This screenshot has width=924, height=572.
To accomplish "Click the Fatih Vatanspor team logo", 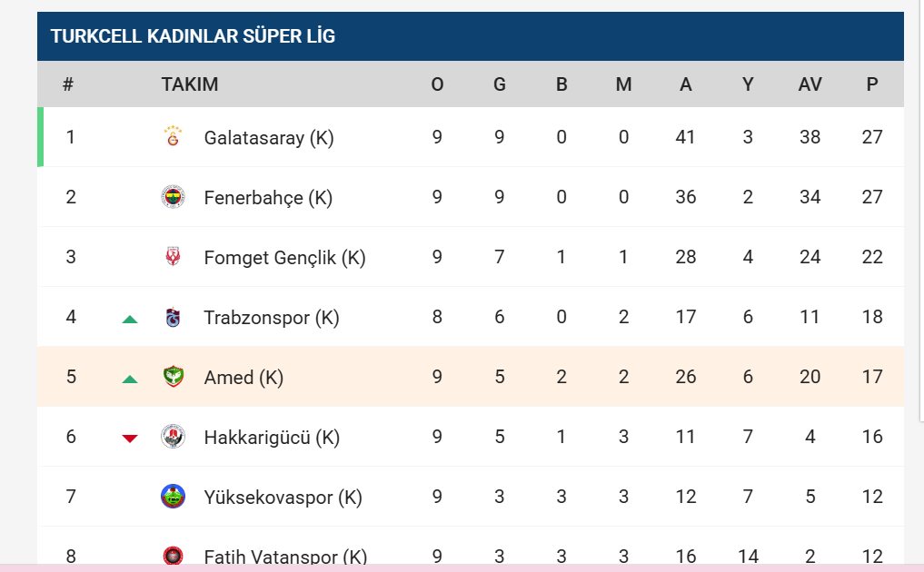I will tap(173, 555).
